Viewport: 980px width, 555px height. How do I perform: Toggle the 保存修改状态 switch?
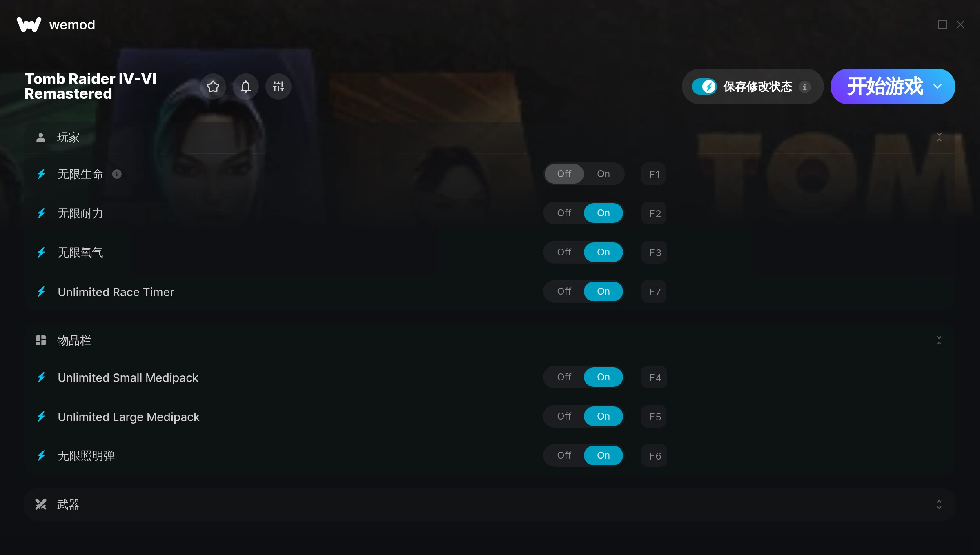click(704, 87)
